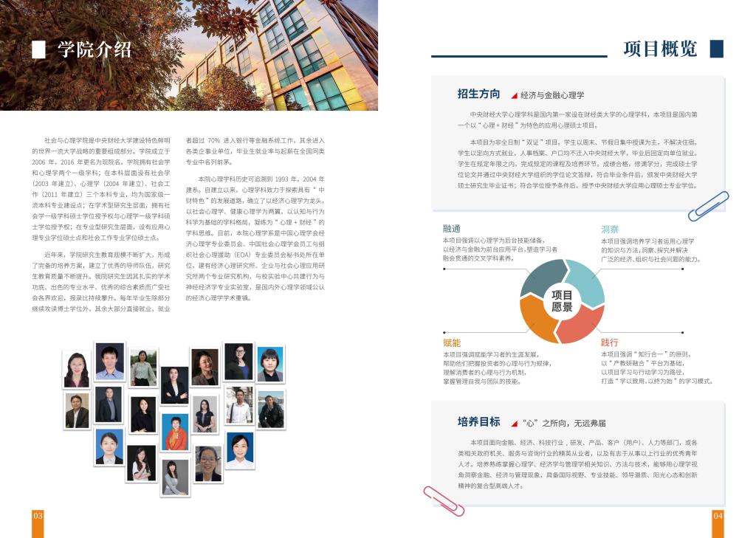This screenshot has height=538, width=756.
Task: Select the 培养目标 section title
Action: pos(478,422)
